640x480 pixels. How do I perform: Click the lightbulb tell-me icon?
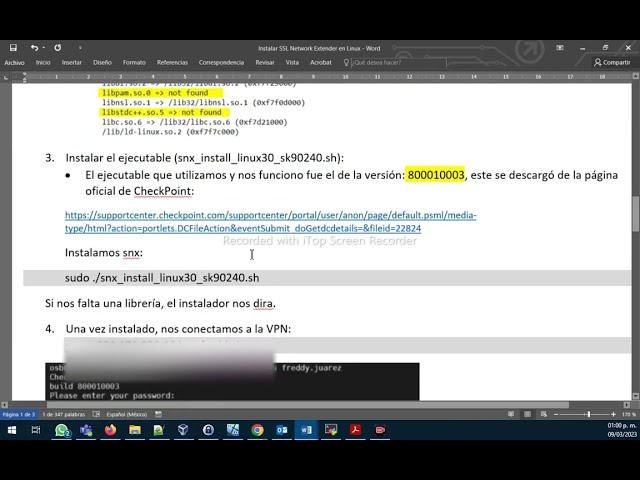pos(346,62)
